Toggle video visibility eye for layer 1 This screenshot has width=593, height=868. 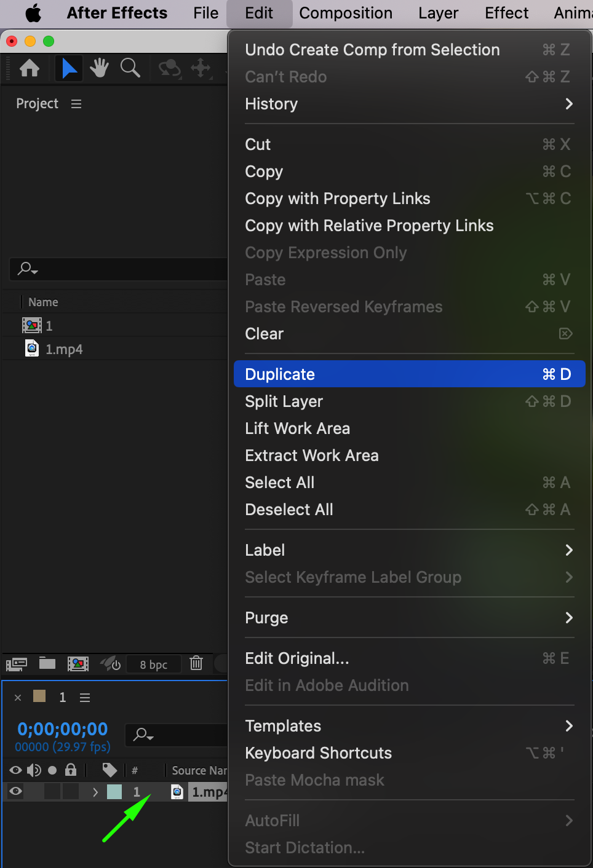tap(16, 792)
